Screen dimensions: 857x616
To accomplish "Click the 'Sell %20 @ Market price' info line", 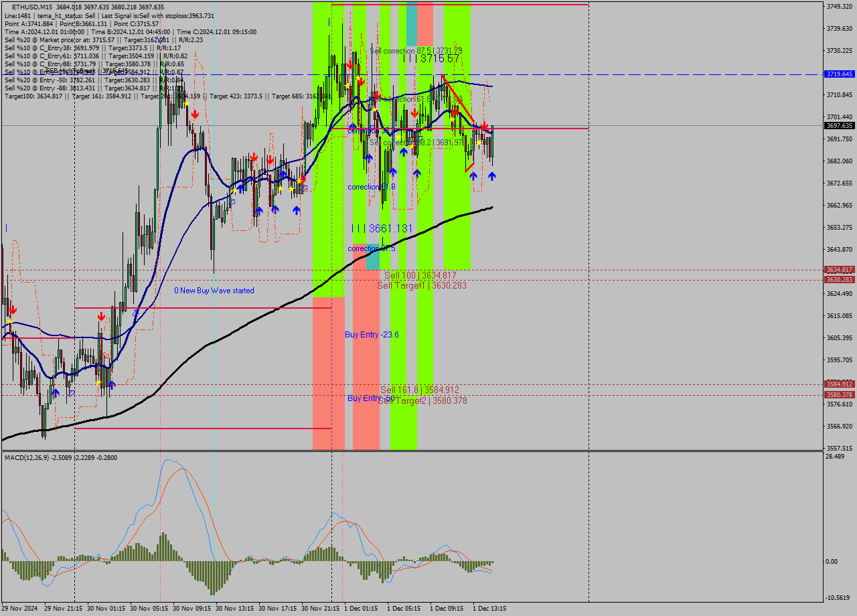I will 104,40.
